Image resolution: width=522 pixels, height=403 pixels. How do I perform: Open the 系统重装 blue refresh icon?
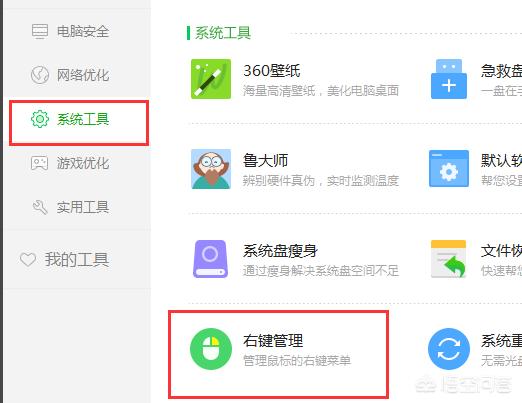449,349
